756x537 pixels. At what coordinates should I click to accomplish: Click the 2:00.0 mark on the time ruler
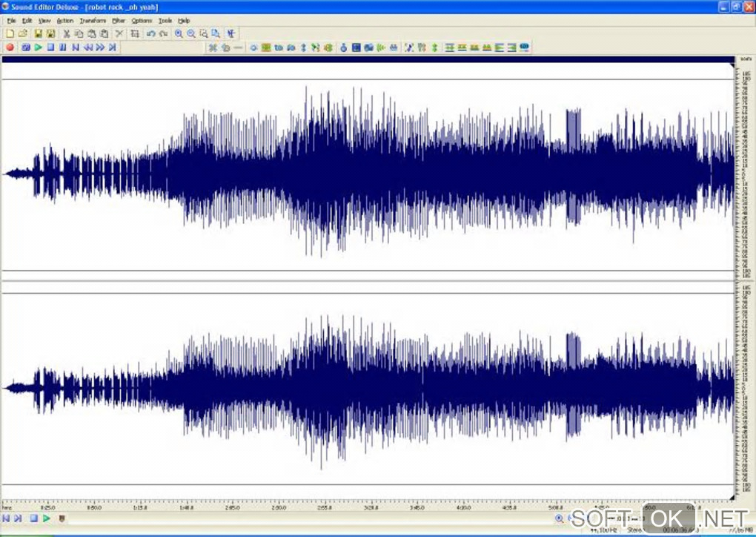click(279, 508)
